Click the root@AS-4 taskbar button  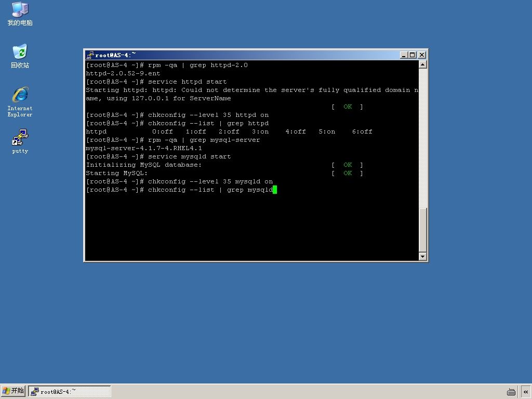coord(70,392)
